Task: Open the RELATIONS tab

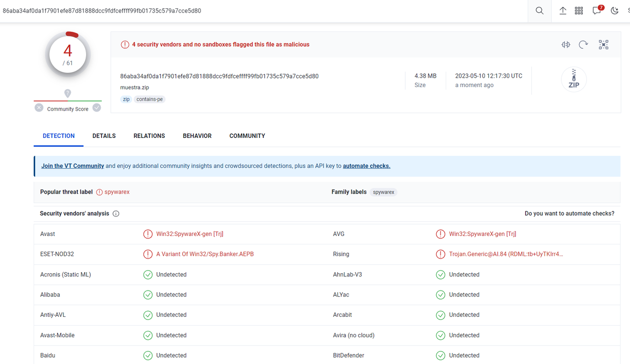Action: (149, 136)
